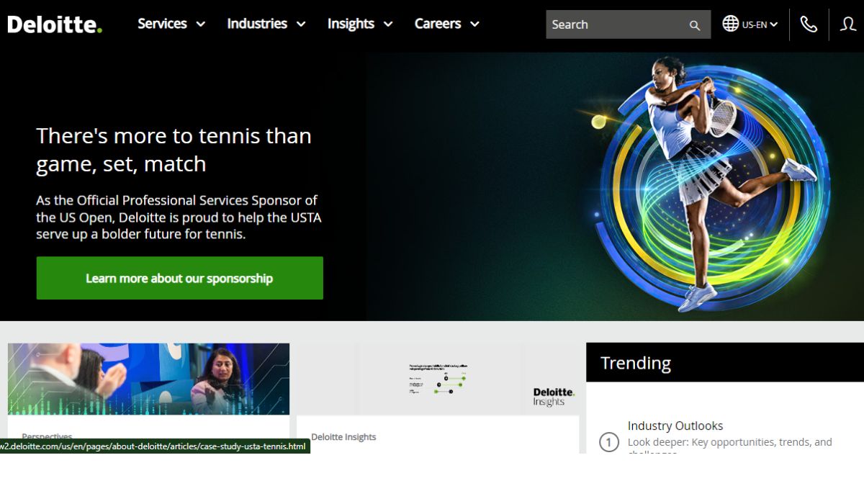864x504 pixels.
Task: Click the numbered circle 1 beside Industry Outlooks
Action: (x=609, y=442)
